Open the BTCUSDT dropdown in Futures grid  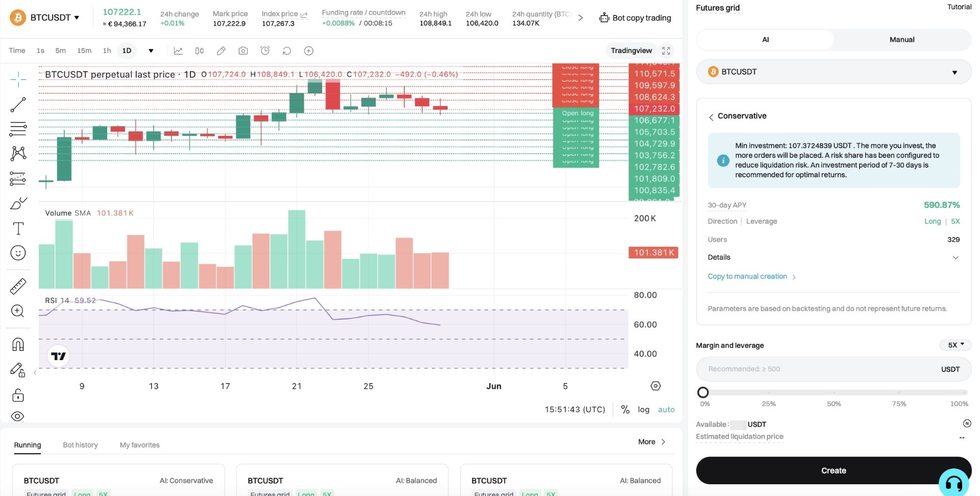834,72
